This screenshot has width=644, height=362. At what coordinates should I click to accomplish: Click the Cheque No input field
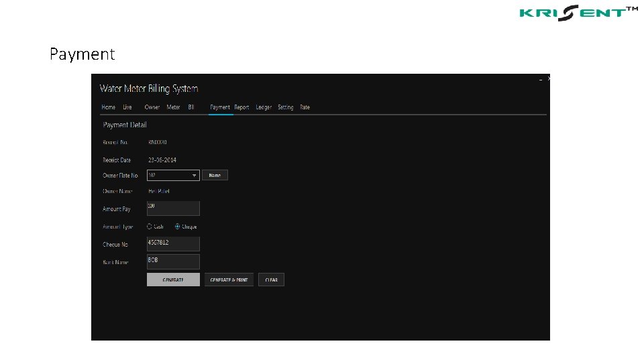point(173,244)
